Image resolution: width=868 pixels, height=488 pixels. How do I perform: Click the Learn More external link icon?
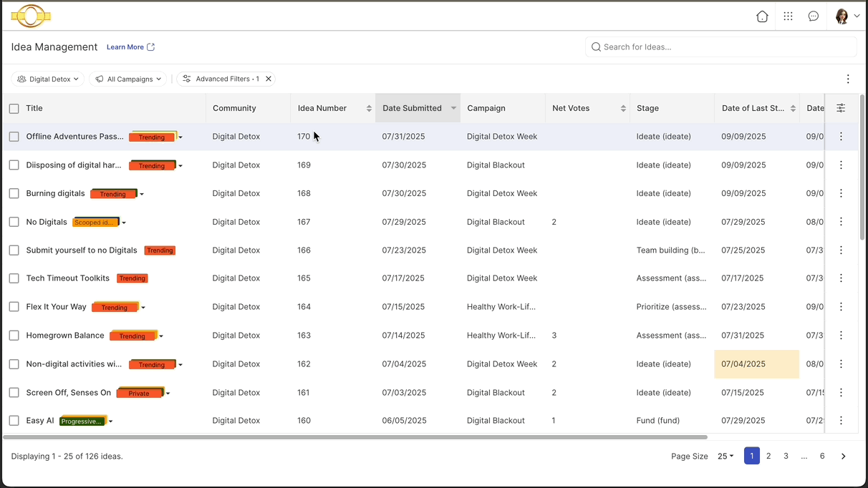[150, 47]
